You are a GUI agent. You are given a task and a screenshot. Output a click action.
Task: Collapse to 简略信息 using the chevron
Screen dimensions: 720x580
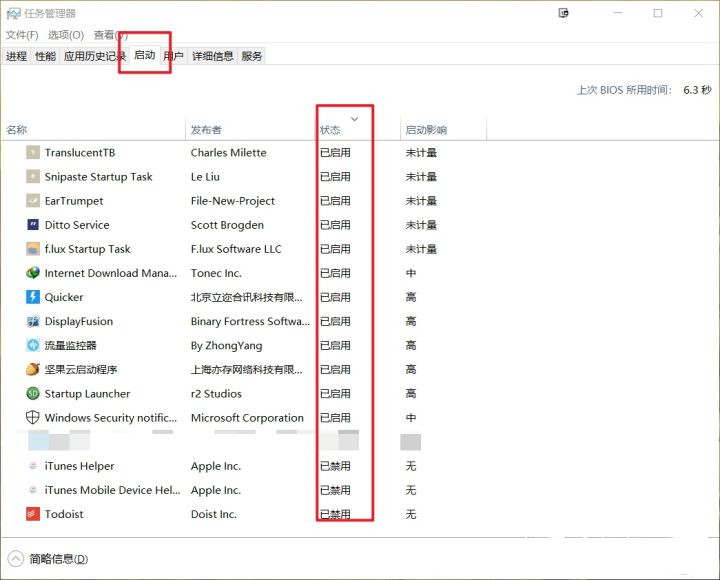tap(16, 559)
